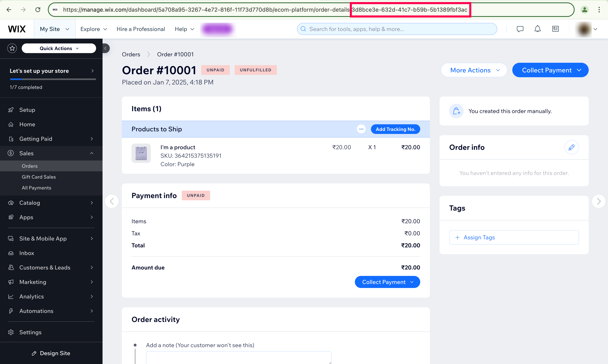The width and height of the screenshot is (608, 364).
Task: Open the chat messages icon in top bar
Action: pyautogui.click(x=520, y=29)
